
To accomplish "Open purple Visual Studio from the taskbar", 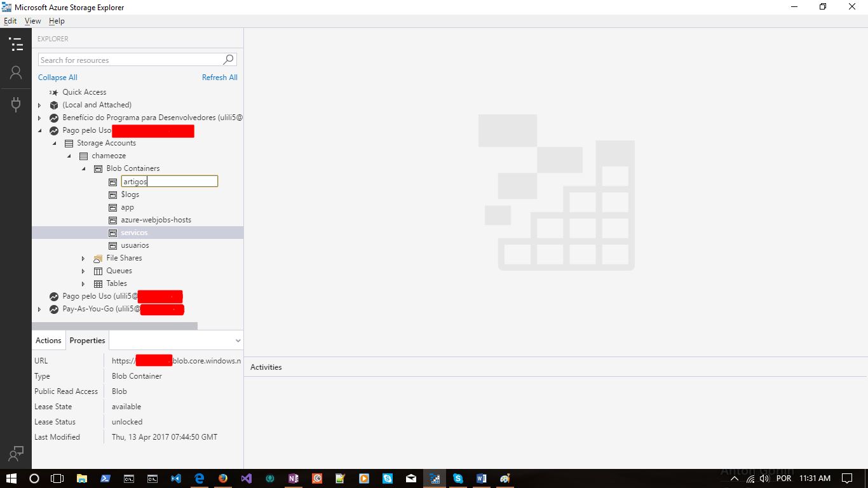I will point(247,478).
